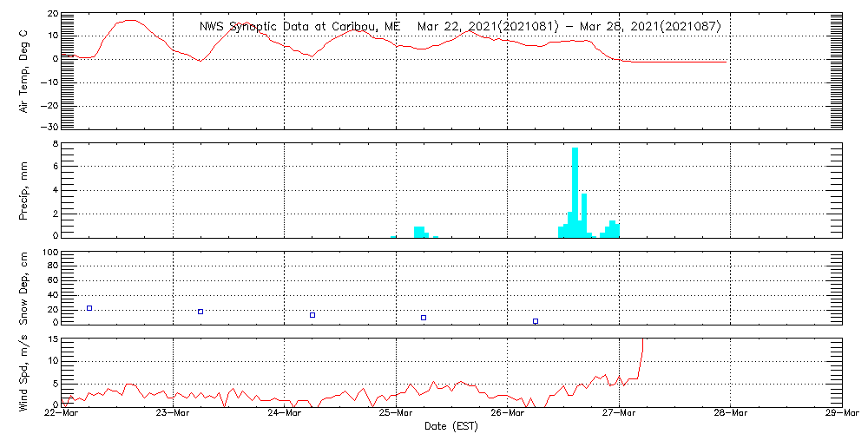Click the 'Date (EST)' x-axis title
Viewport: 868px width, 434px height.
tap(452, 426)
